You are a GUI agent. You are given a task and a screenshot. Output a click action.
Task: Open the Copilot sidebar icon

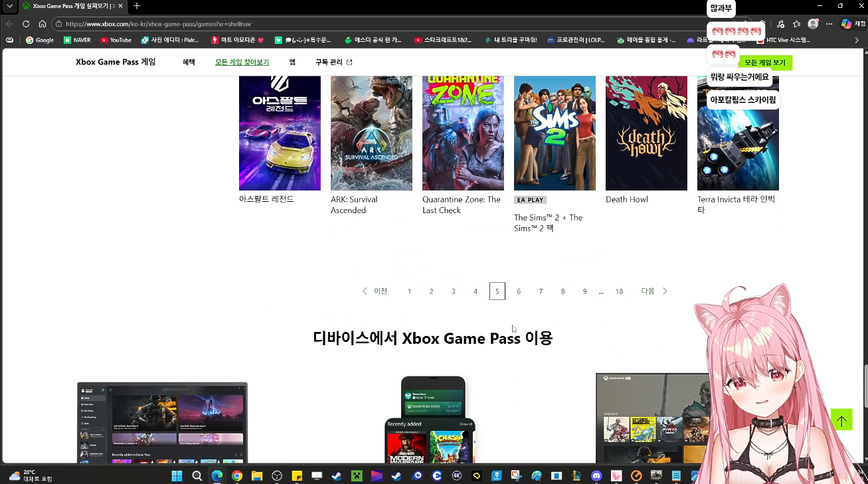pyautogui.click(x=846, y=24)
